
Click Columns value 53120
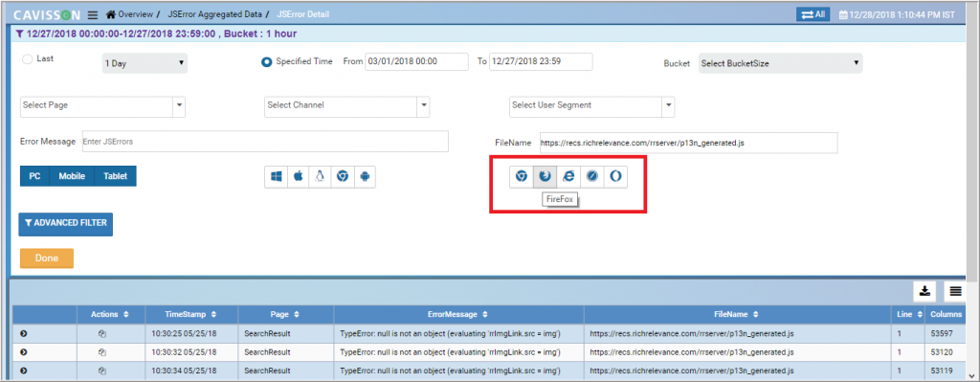(942, 352)
